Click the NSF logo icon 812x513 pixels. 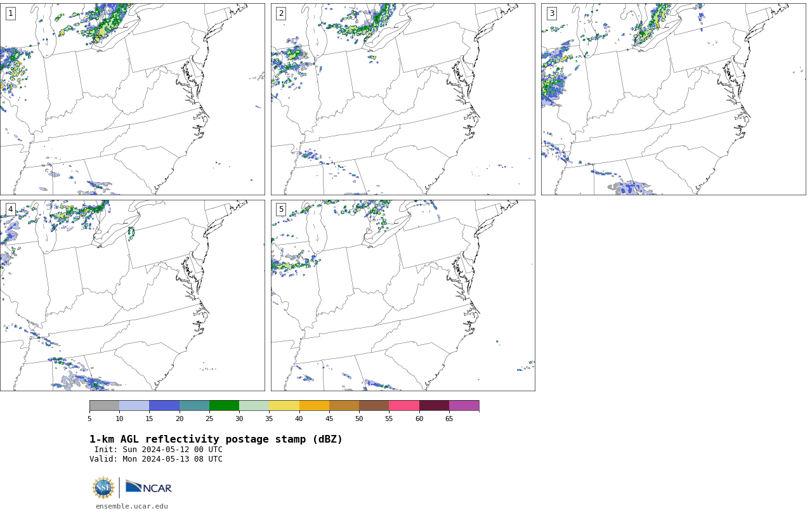[103, 488]
